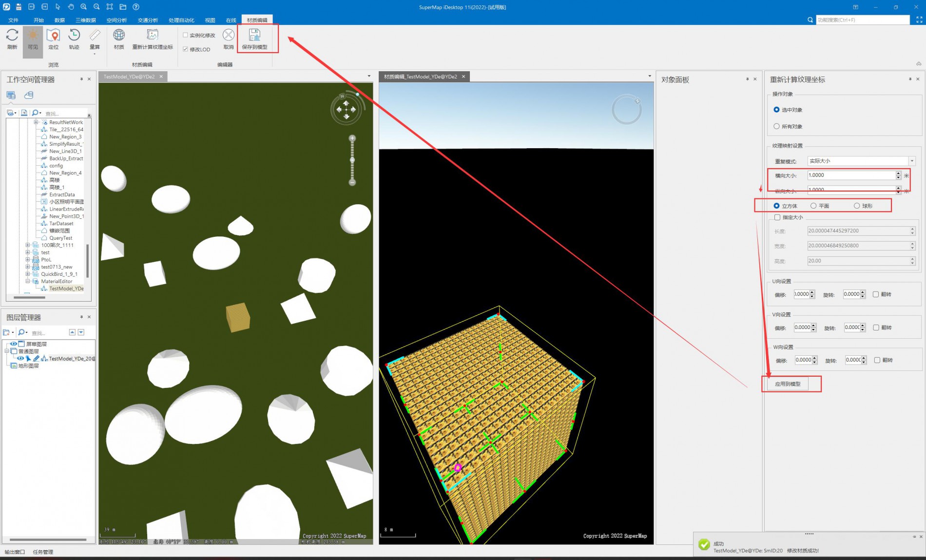Toggle visibility eye of Screen layer (屏幕图层)
926x560 pixels.
[x=14, y=344]
